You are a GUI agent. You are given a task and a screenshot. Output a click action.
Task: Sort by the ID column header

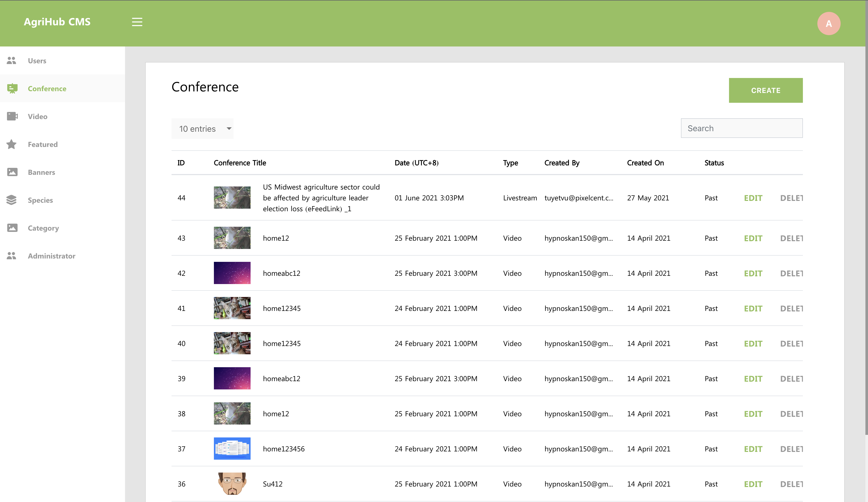(181, 163)
